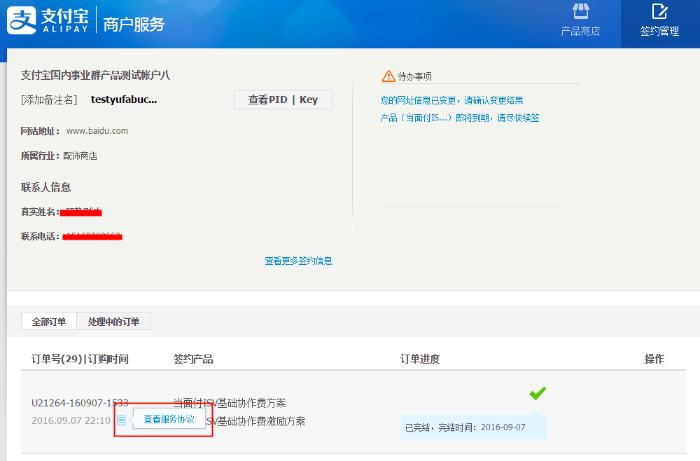Click the 签约产品 column header

193,359
